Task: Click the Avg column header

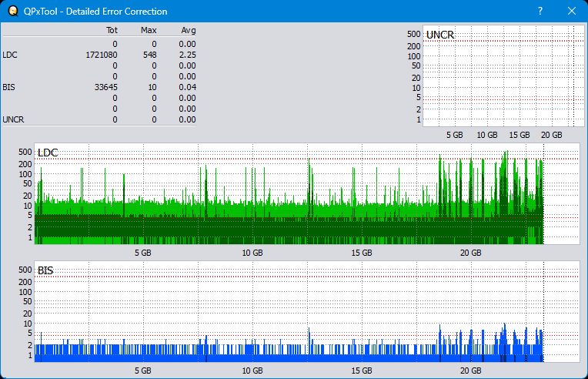Action: coord(189,30)
